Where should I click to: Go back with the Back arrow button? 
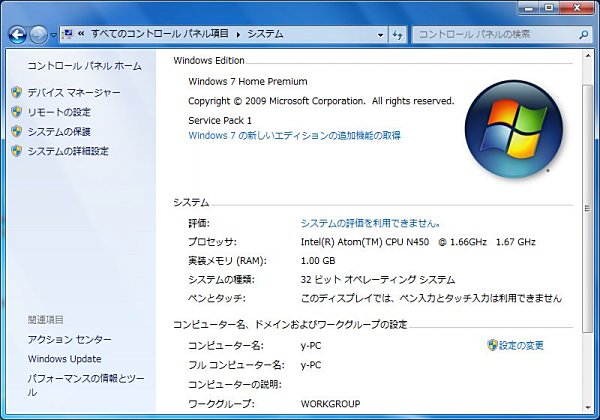pyautogui.click(x=17, y=35)
